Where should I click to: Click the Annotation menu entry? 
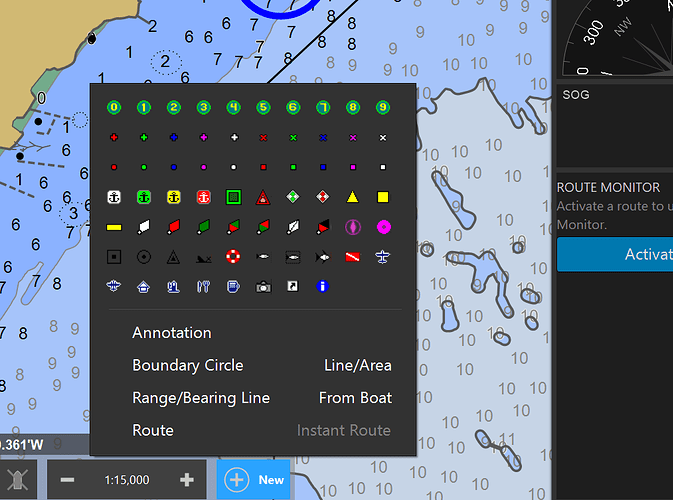[172, 333]
